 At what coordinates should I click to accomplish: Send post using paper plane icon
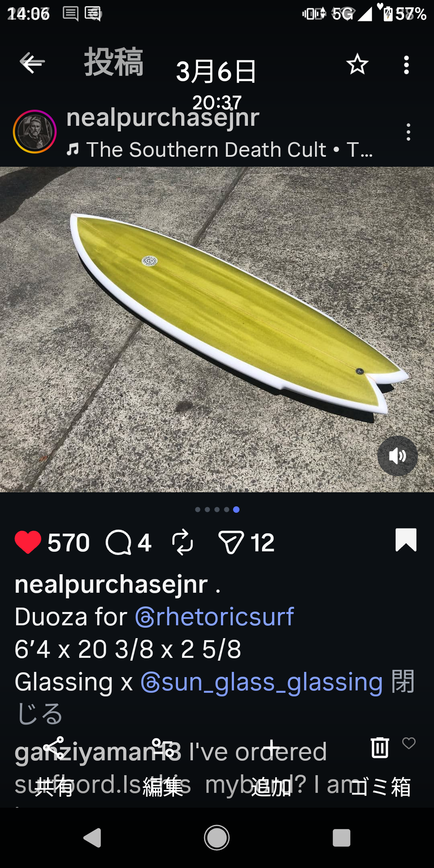point(231,542)
